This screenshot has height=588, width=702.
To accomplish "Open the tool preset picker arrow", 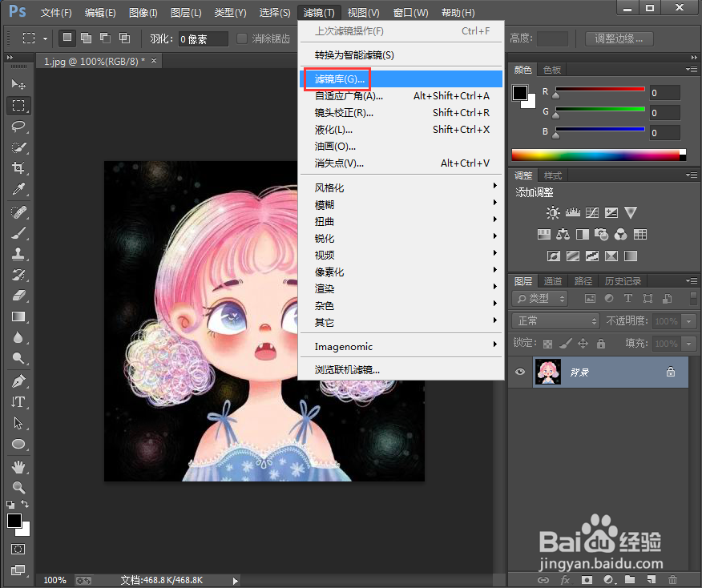I will [45, 38].
